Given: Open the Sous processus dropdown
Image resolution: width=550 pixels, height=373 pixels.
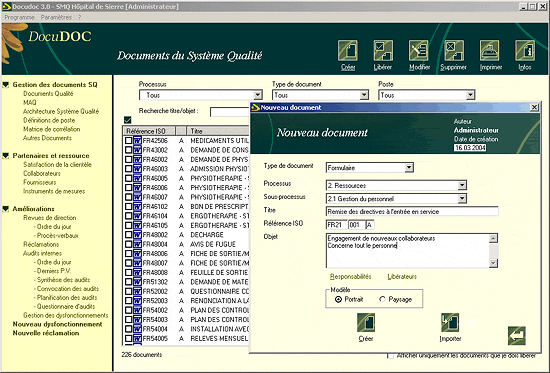Looking at the screenshot, I should click(462, 199).
